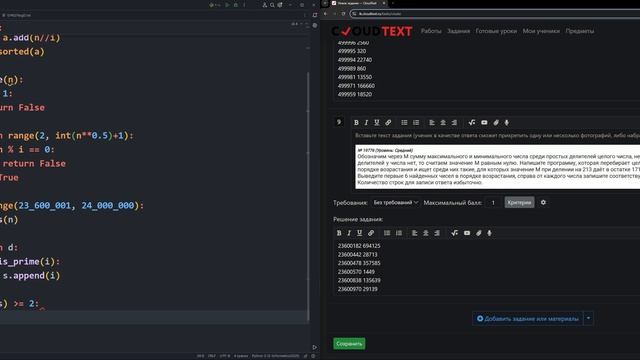Image resolution: width=640 pixels, height=360 pixels.
Task: Click the search icon in the IDE top bar
Action: click(x=272, y=5)
